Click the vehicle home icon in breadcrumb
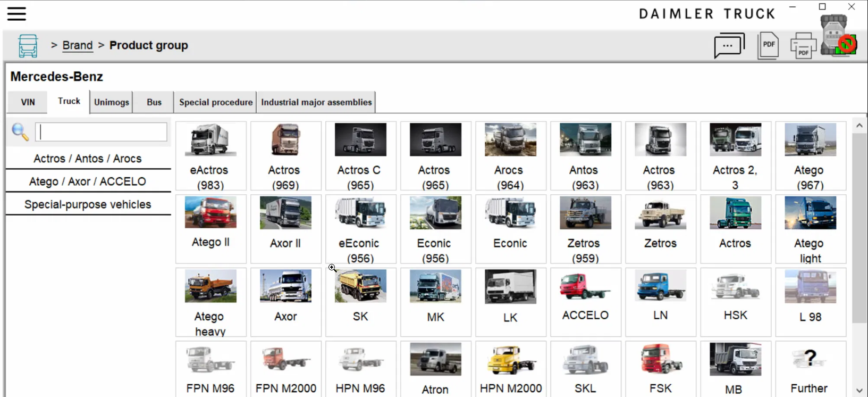The image size is (868, 397). (x=28, y=46)
